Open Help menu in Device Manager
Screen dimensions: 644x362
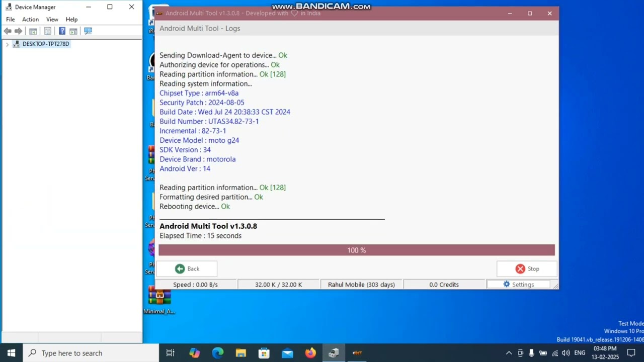point(71,19)
